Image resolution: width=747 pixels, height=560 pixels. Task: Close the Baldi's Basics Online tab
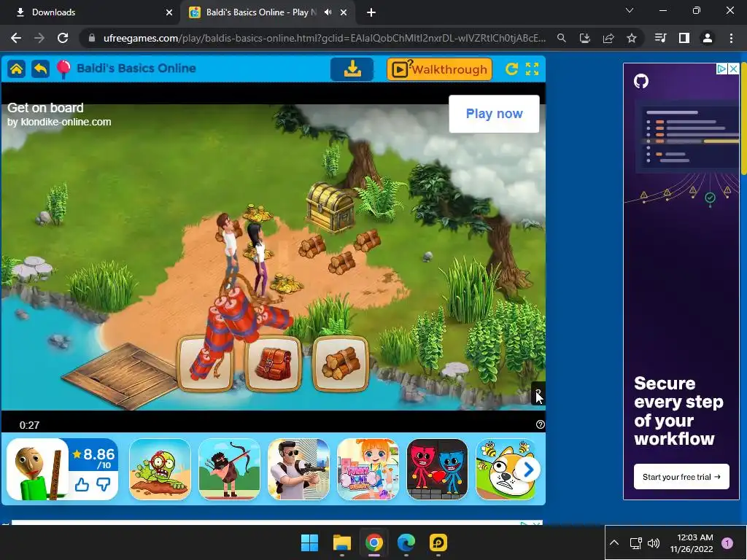pyautogui.click(x=344, y=12)
